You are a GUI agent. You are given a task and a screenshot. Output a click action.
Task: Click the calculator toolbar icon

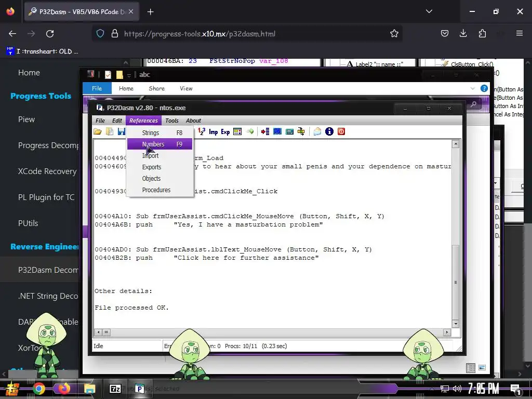289,131
